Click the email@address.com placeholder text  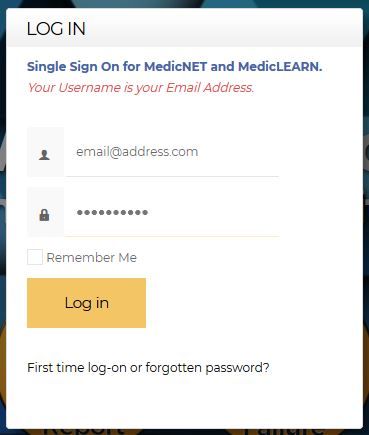tap(137, 152)
